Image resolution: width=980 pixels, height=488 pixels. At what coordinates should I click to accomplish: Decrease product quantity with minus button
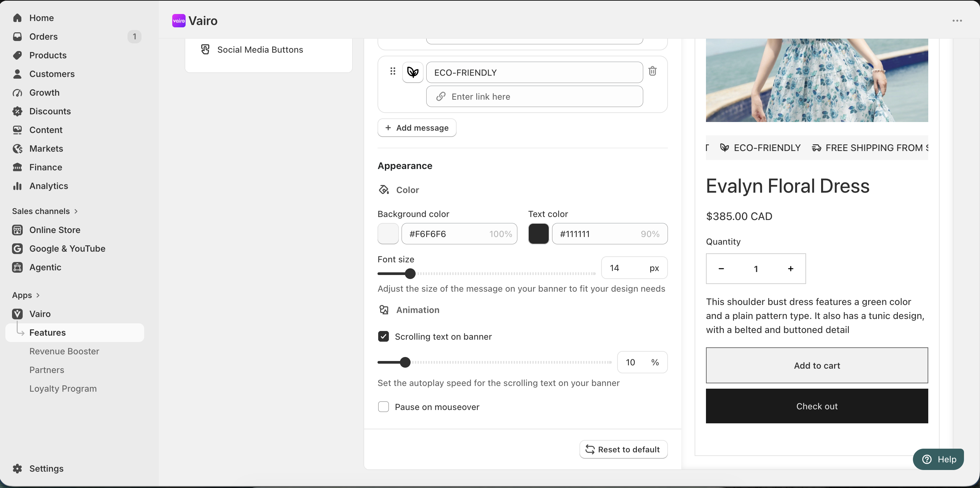(x=721, y=269)
